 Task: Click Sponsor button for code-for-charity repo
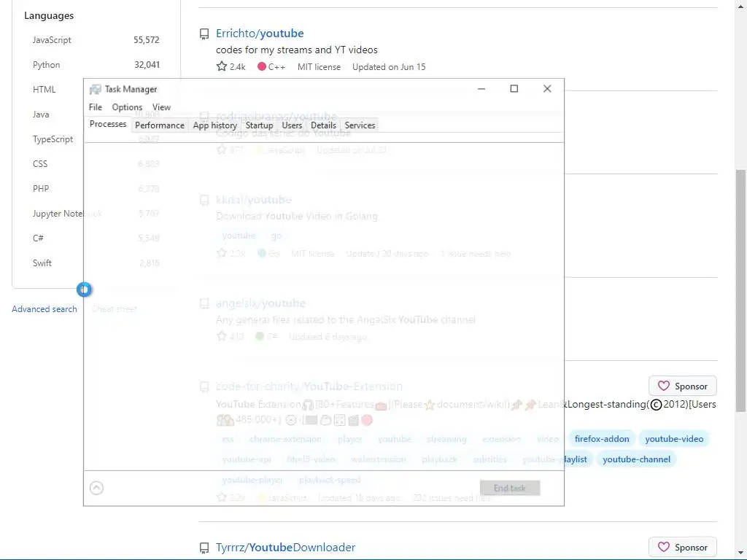tap(683, 386)
